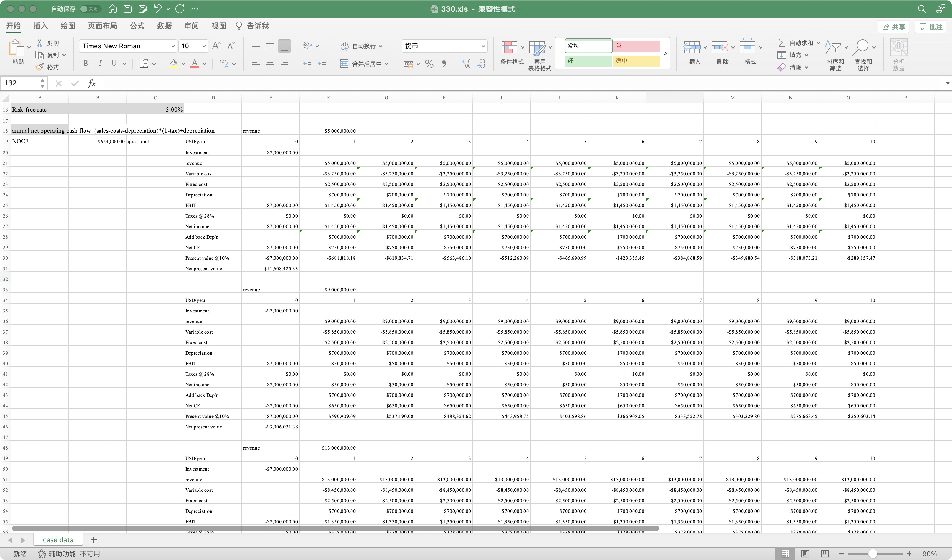Click the undo arrow in title bar
The height and width of the screenshot is (560, 952).
click(158, 9)
